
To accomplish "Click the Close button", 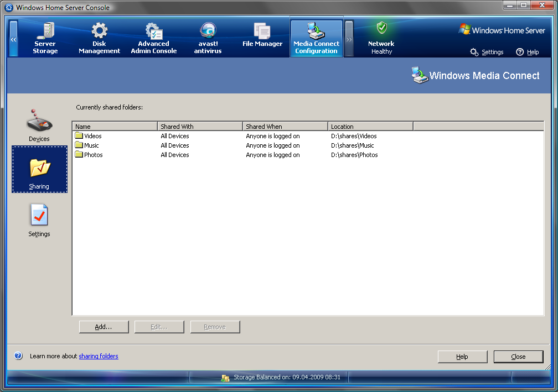I will point(519,357).
